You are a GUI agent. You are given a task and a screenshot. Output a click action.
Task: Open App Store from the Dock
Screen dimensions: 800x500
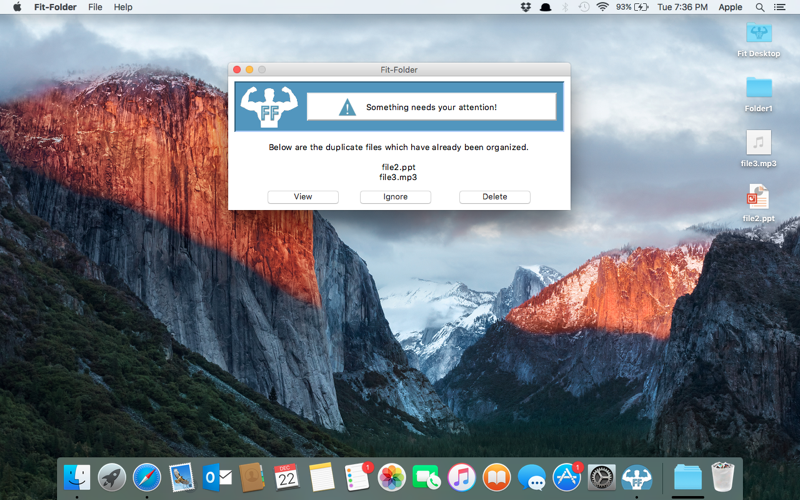click(566, 477)
